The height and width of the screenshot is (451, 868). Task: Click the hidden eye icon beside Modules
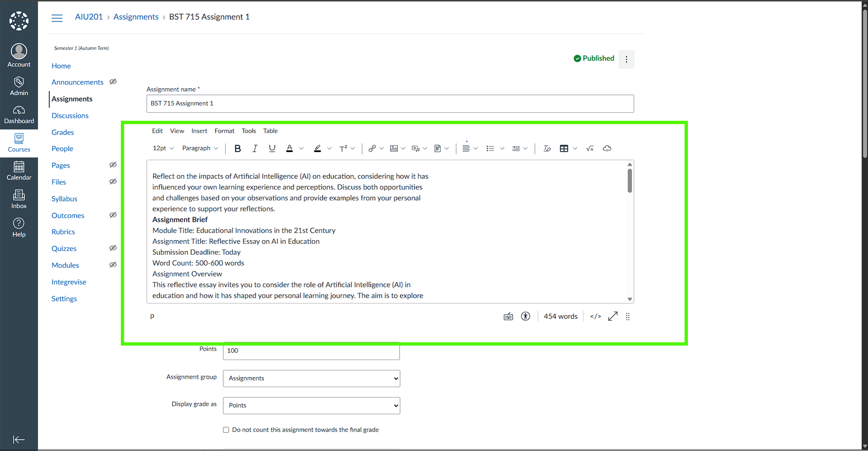(x=113, y=265)
